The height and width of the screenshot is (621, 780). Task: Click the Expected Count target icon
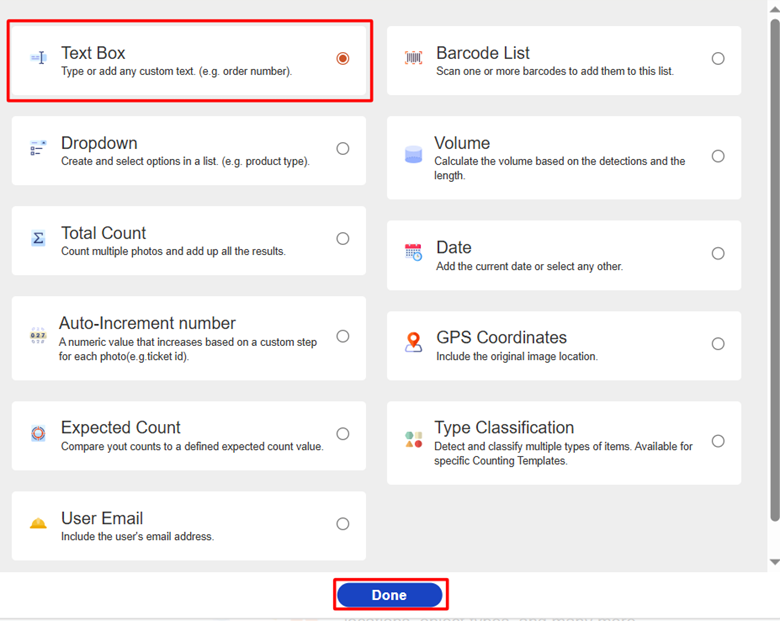coord(38,434)
